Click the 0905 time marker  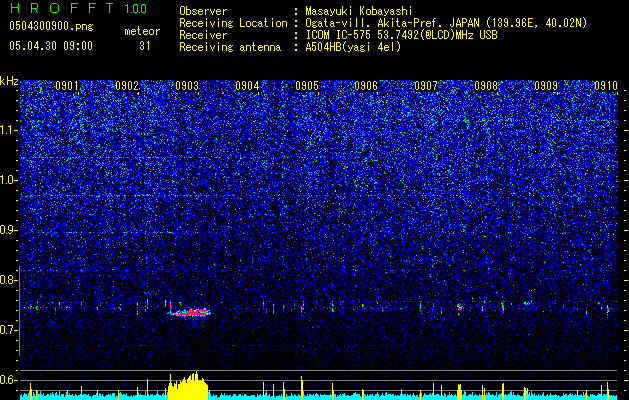(306, 86)
